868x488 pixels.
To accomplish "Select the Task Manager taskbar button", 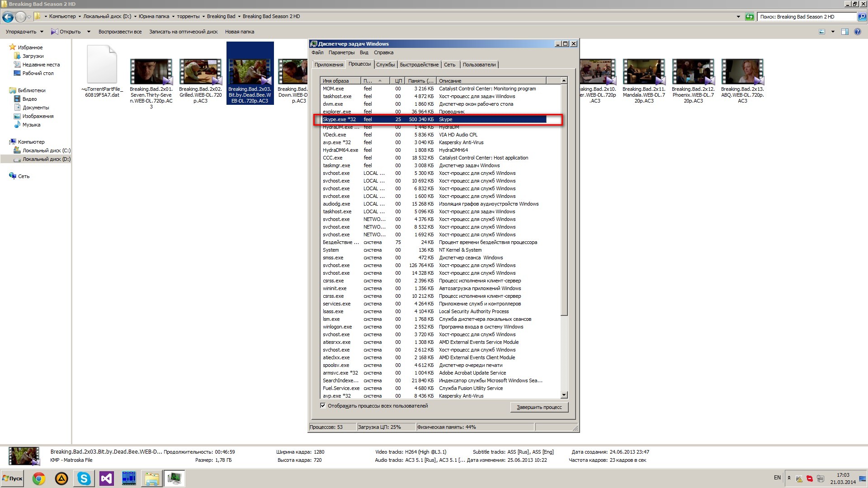I will coord(175,479).
